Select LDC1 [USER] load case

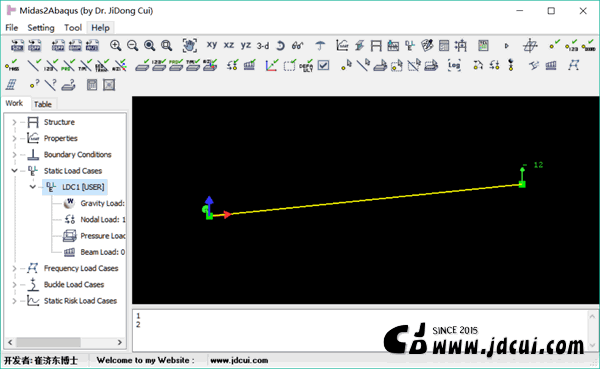pyautogui.click(x=83, y=187)
